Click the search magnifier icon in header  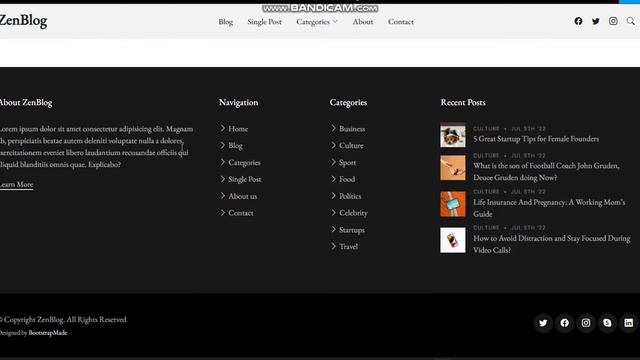coord(631,21)
